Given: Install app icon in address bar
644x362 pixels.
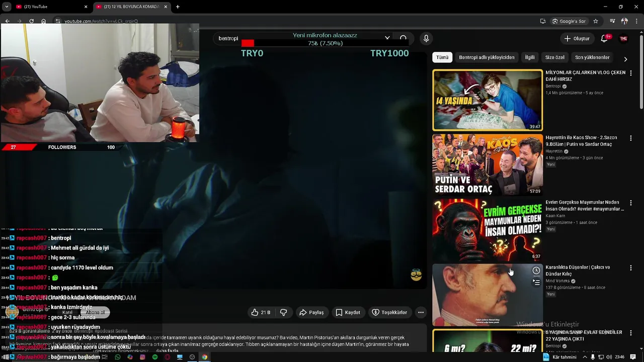Looking at the screenshot, I should point(542,21).
